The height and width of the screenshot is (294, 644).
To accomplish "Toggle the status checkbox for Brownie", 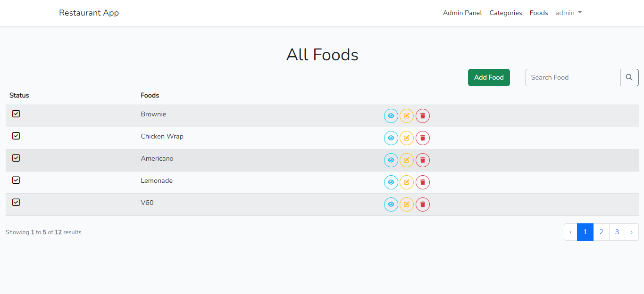I will [x=16, y=114].
